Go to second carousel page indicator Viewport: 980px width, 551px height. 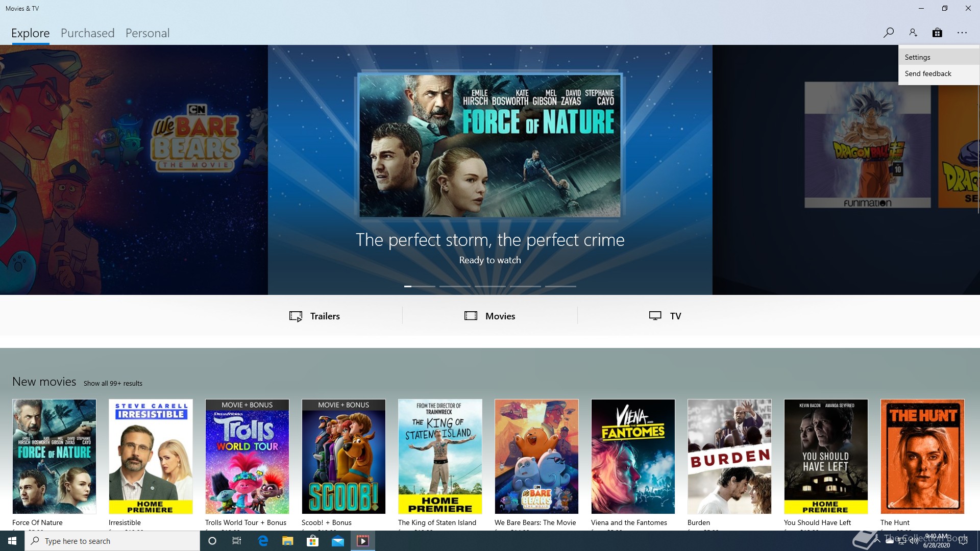pos(455,286)
